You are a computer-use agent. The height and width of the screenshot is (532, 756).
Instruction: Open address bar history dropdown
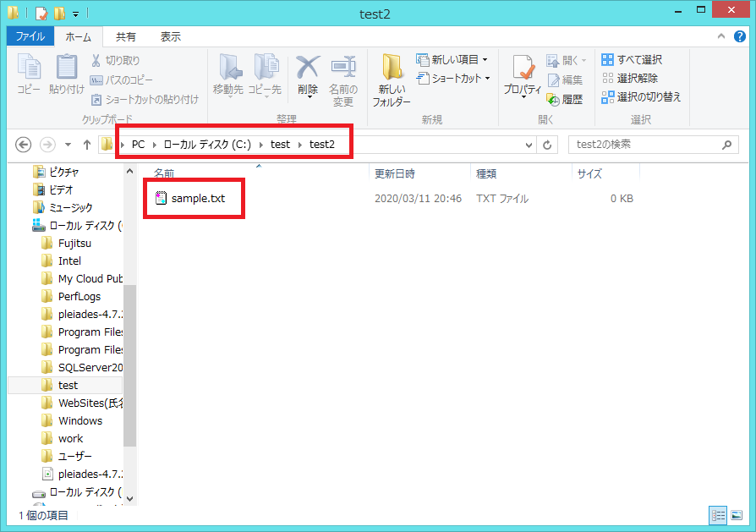529,145
